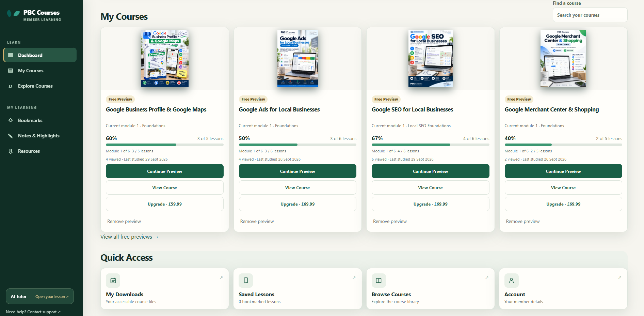Upgrade Google Business Profile course for £59.99

tap(165, 204)
